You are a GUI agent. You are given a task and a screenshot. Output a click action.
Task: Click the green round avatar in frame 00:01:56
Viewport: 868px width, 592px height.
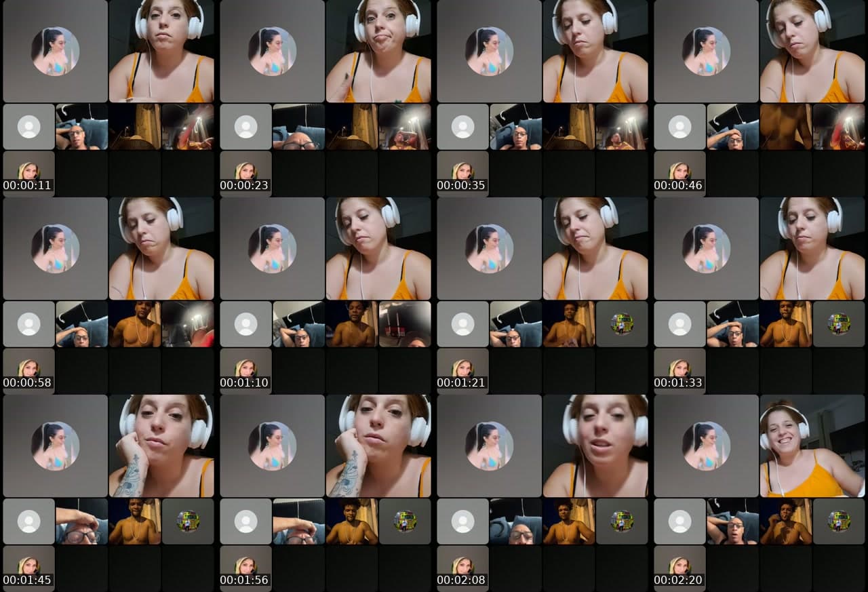pos(405,521)
